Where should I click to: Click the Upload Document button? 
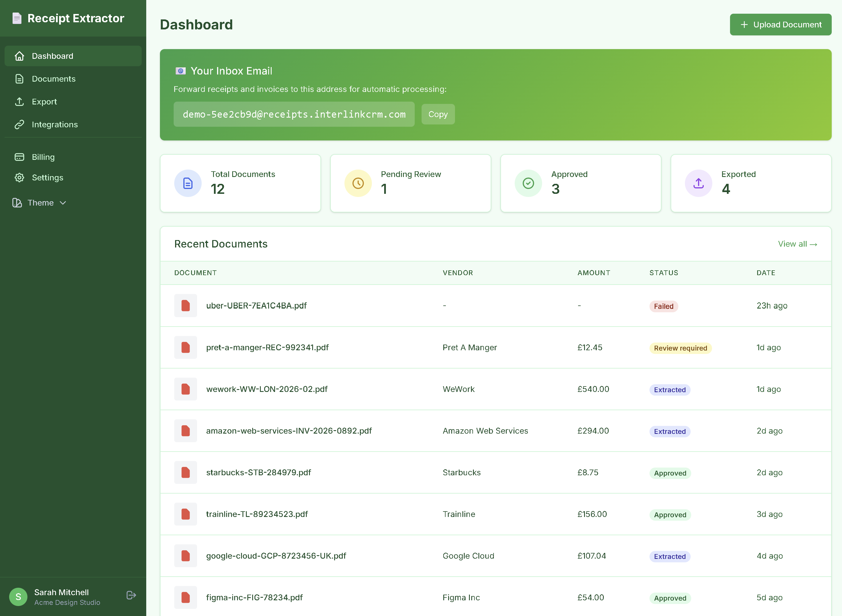click(x=780, y=24)
